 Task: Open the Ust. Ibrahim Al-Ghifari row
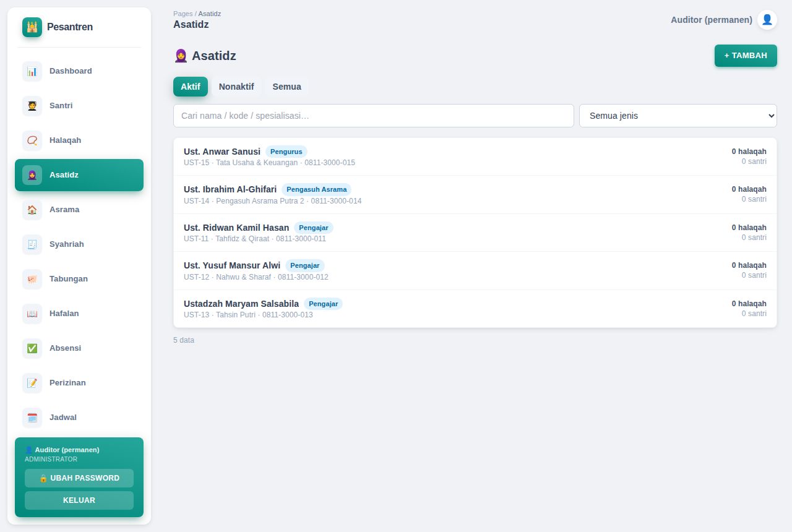475,195
